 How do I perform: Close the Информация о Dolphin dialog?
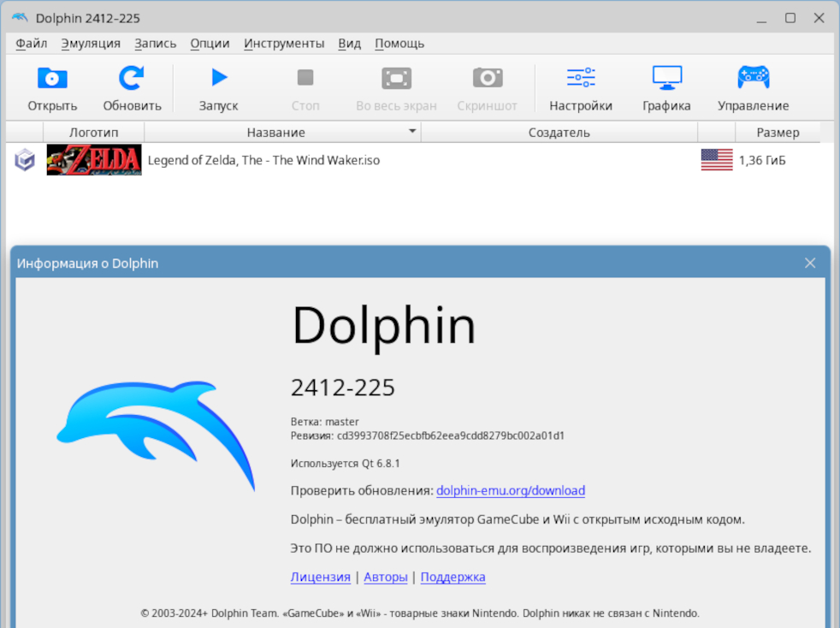coord(810,264)
